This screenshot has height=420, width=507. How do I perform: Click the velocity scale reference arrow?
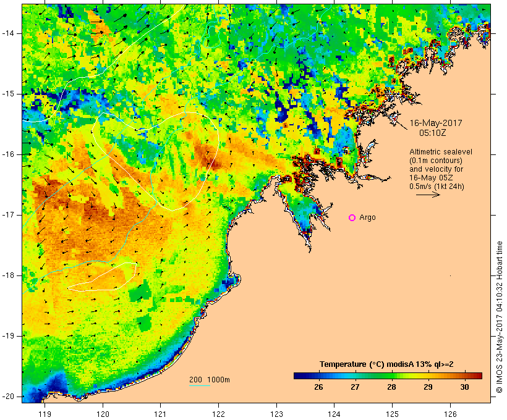pos(428,195)
